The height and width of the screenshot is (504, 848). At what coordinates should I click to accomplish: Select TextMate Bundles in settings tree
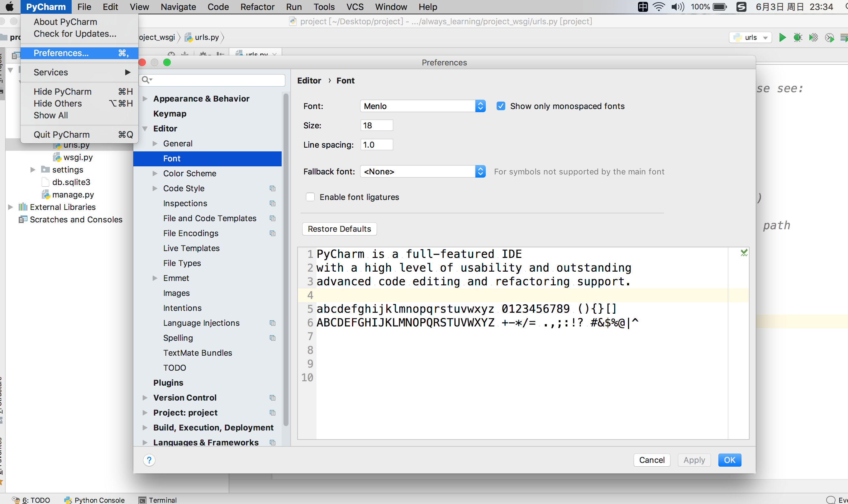198,353
